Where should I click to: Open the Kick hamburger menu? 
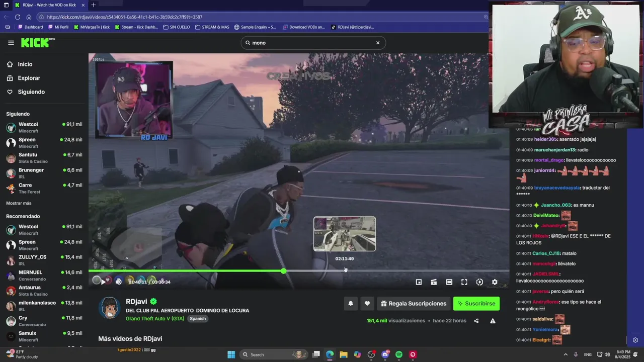[11, 43]
